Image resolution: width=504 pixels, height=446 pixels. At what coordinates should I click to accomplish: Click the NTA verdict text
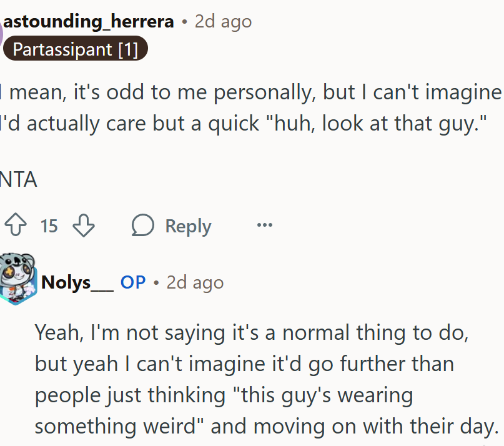tap(19, 181)
